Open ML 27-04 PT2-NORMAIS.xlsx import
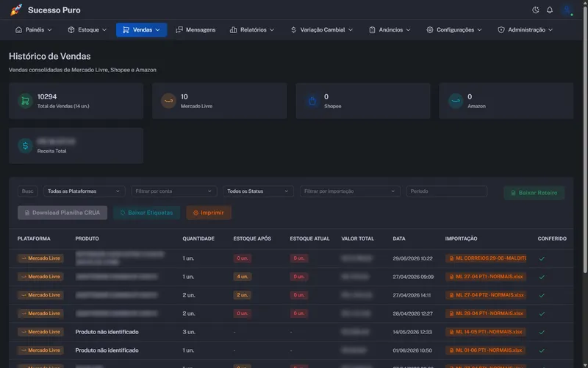 tap(486, 295)
